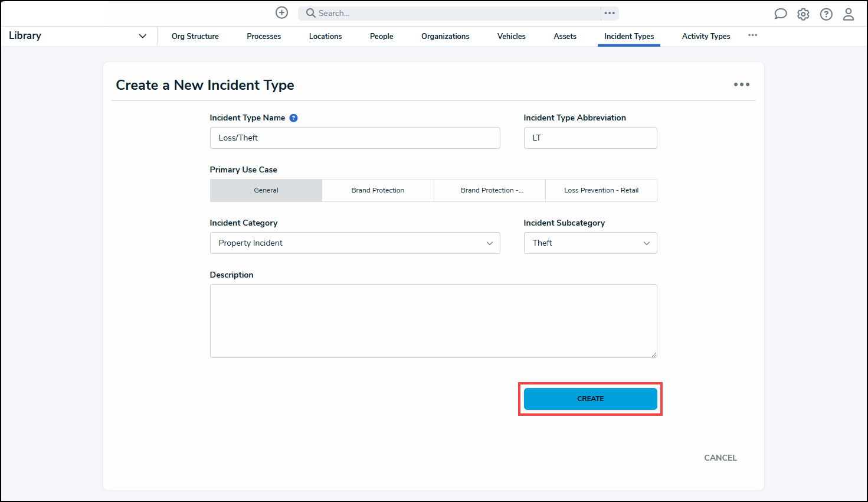Select General primary use case
The height and width of the screenshot is (502, 868).
(x=266, y=190)
